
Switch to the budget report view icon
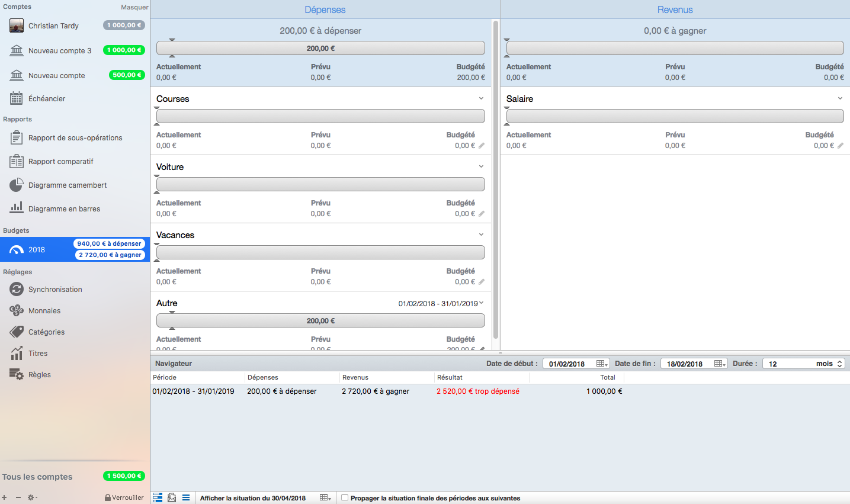point(172,497)
